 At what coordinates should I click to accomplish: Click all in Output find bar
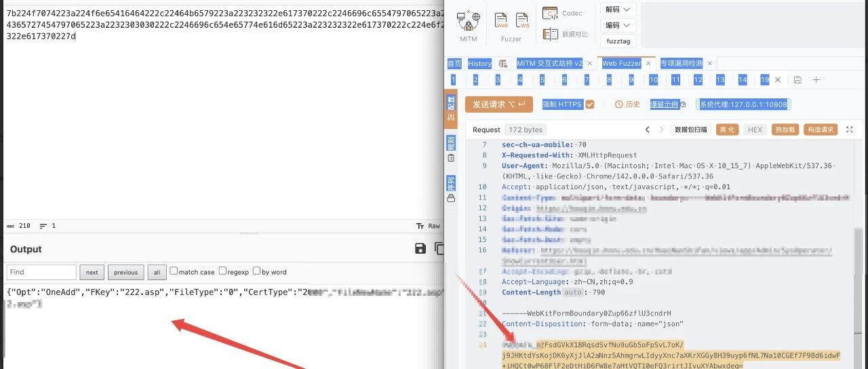pos(157,272)
